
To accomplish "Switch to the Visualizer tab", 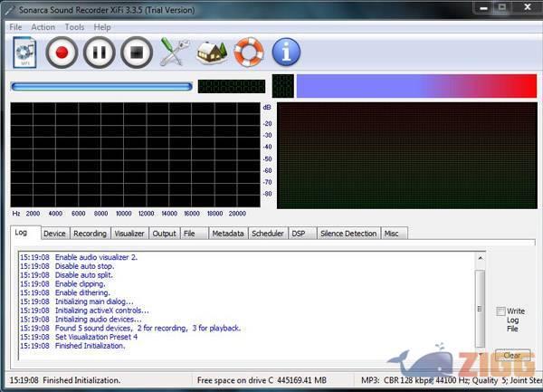I will pos(129,234).
